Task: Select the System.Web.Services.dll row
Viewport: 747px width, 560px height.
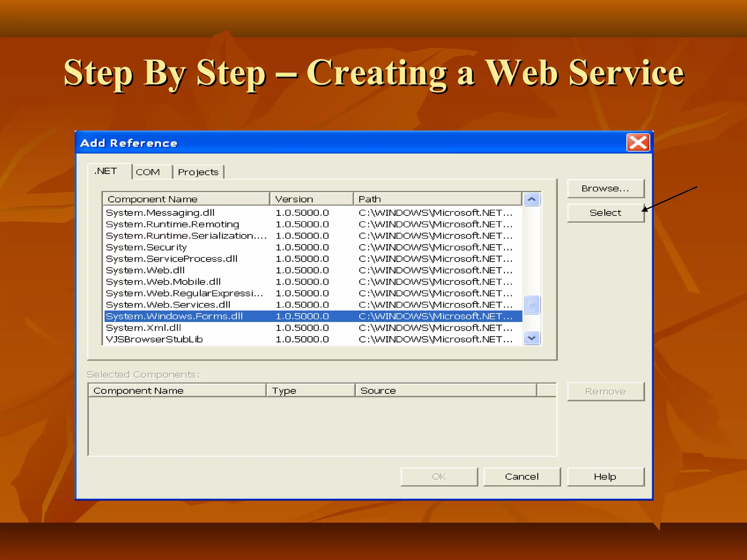Action: point(313,305)
